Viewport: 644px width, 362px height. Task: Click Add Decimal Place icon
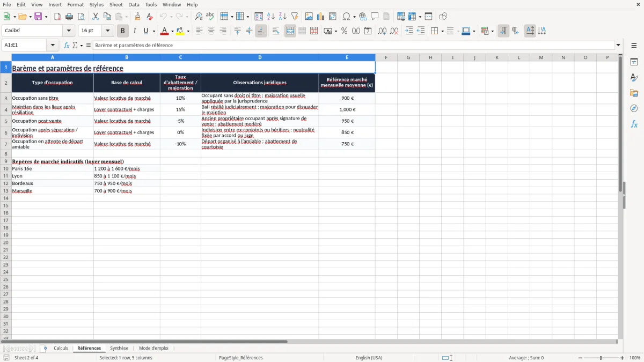point(382,31)
